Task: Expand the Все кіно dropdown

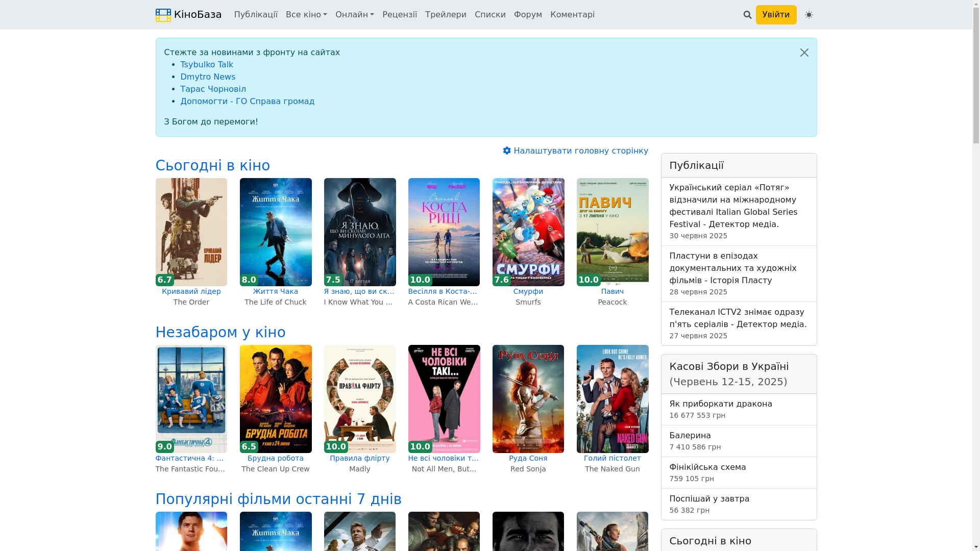Action: 306,15
